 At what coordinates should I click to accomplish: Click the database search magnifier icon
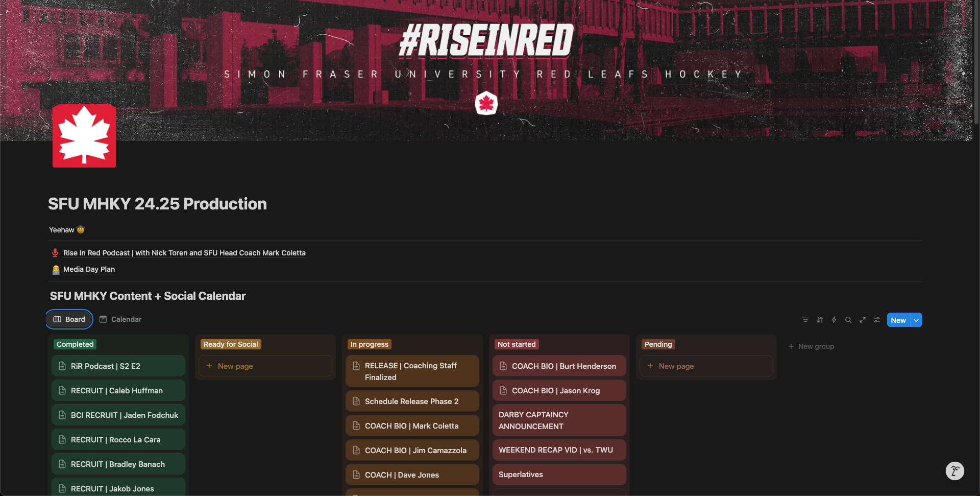pos(848,320)
